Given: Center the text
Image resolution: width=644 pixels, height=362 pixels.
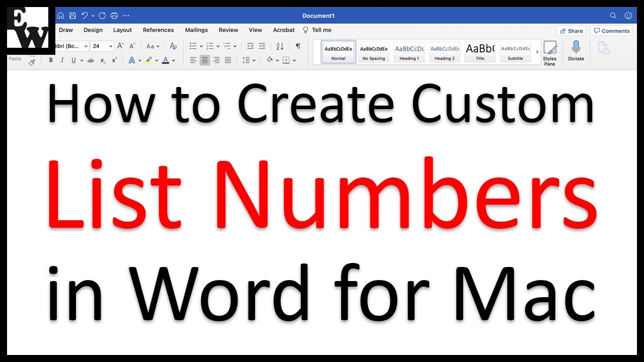Looking at the screenshot, I should point(205,60).
